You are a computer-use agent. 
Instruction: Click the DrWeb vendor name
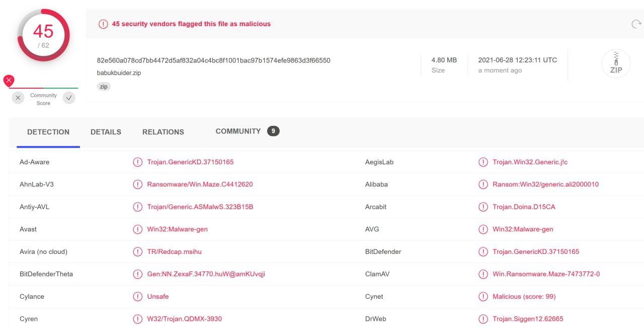click(375, 319)
